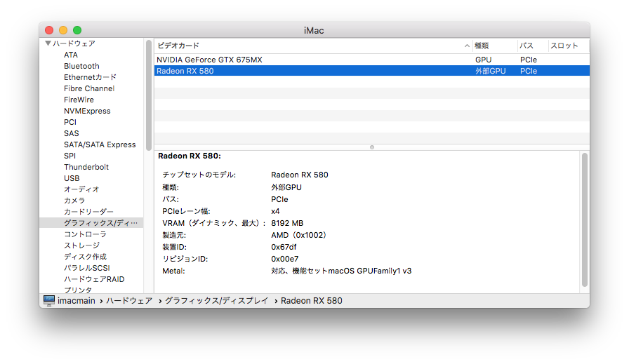
Task: Click the バス value PCIe in details
Action: click(279, 199)
